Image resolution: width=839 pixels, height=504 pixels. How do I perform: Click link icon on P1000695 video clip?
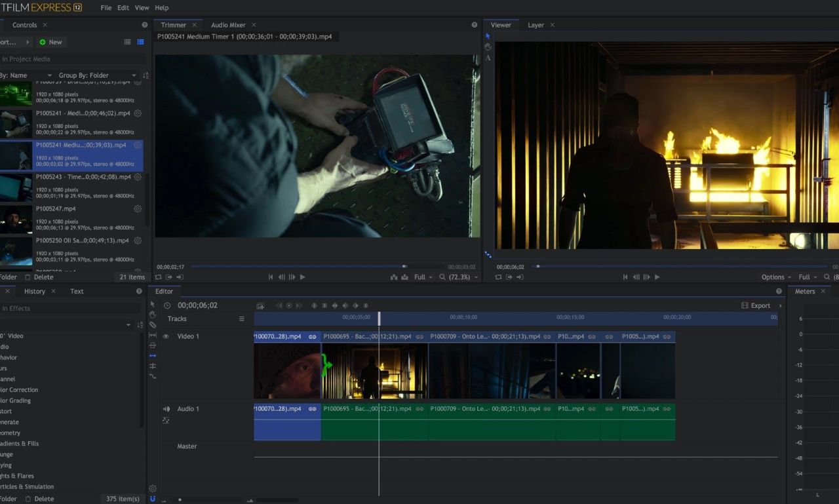(x=419, y=336)
